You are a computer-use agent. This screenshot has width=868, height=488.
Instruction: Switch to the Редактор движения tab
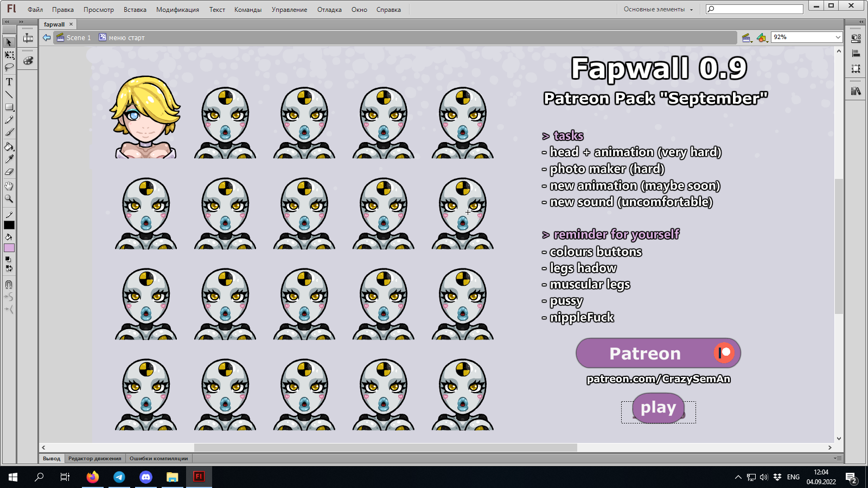click(95, 459)
